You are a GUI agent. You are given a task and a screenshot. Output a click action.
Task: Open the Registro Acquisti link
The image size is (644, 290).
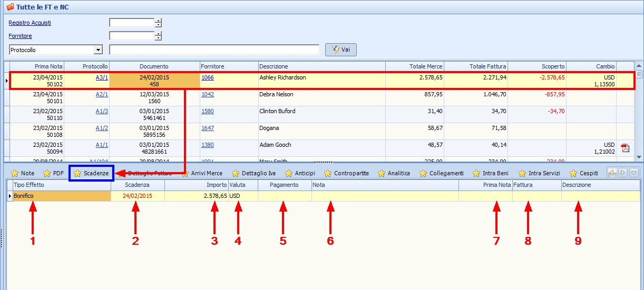click(x=30, y=23)
